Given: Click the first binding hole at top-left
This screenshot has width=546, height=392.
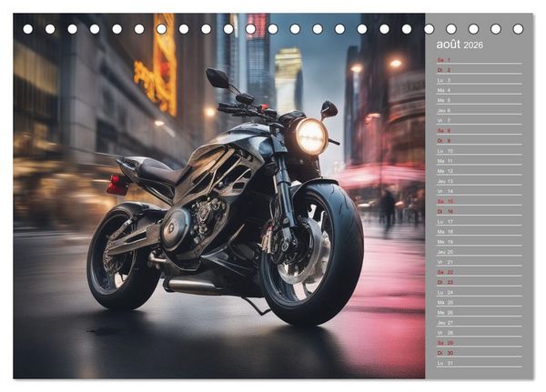Looking at the screenshot, I should click(x=28, y=29).
